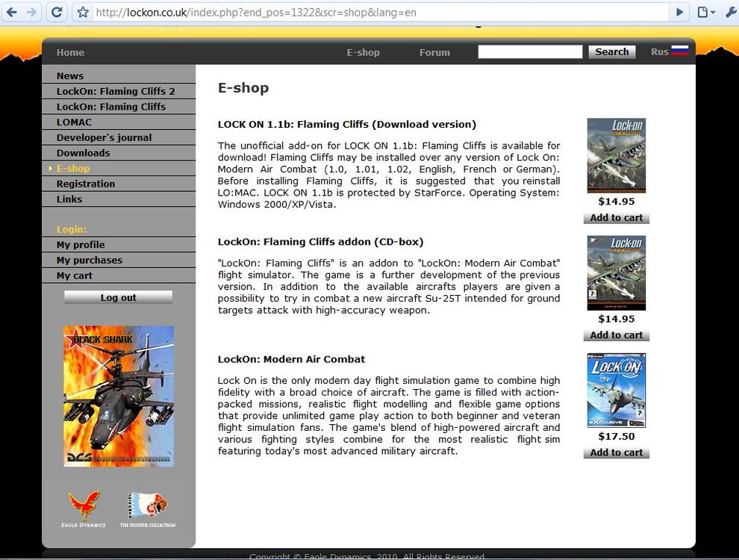Click Add to cart for Modern Air Combat
The height and width of the screenshot is (560, 739).
pos(616,452)
